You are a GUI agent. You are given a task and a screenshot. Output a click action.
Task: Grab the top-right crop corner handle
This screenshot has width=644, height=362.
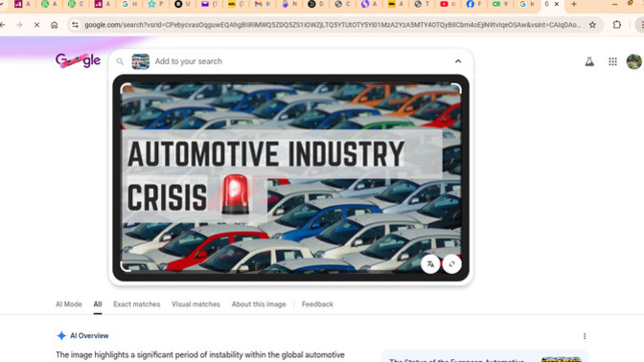coord(456,88)
